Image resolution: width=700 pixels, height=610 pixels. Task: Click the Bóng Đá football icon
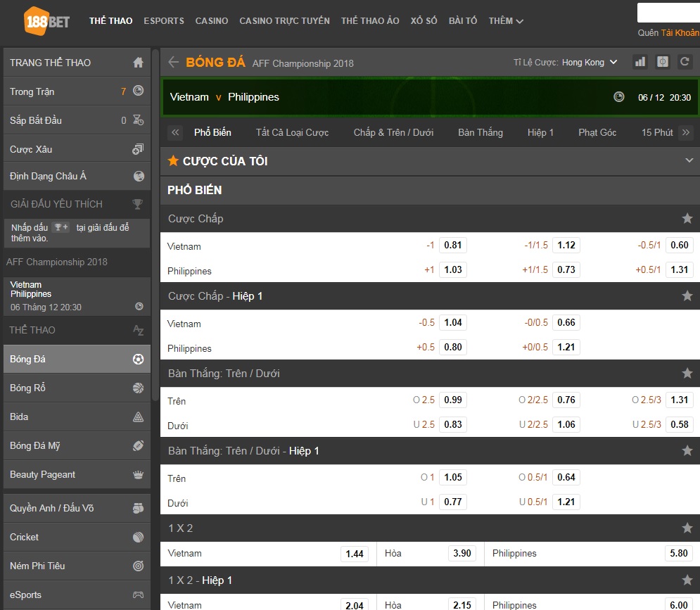pos(139,359)
